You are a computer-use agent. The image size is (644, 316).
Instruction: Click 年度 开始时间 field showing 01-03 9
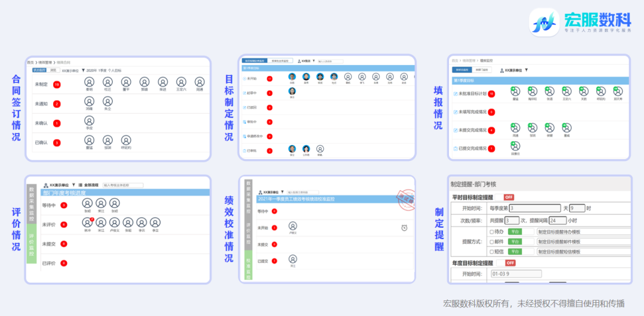tap(516, 274)
